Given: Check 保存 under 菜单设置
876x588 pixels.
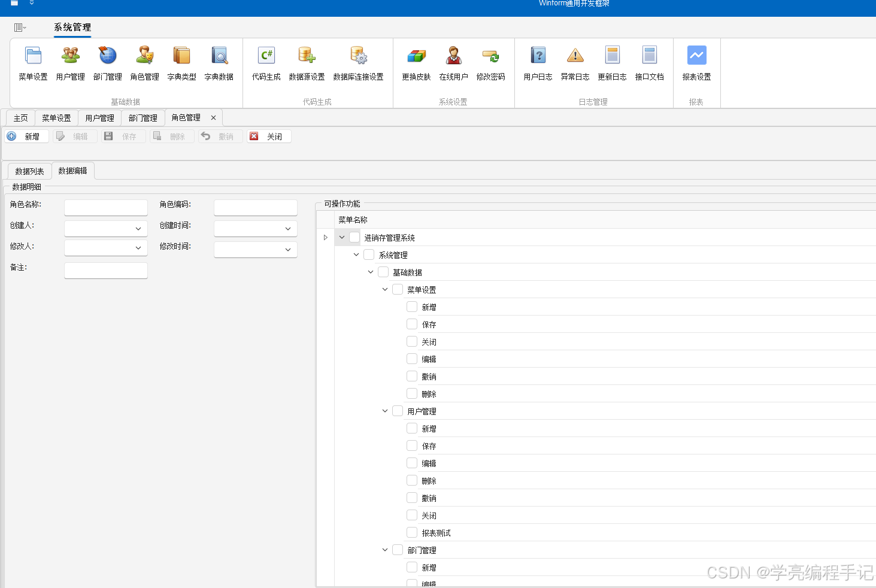Looking at the screenshot, I should point(412,324).
